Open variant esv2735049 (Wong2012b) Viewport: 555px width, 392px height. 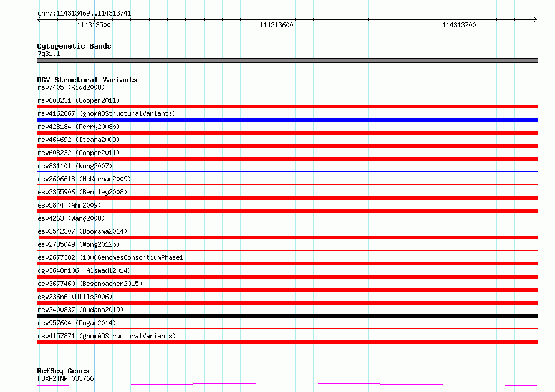tap(79, 244)
